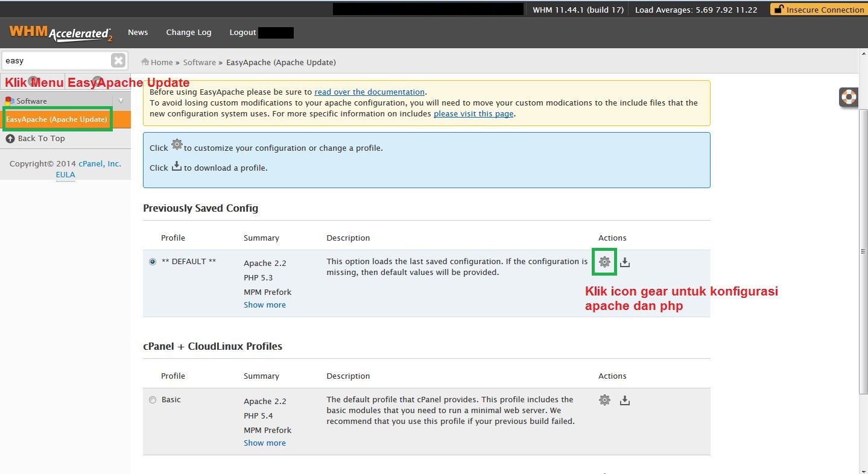This screenshot has width=868, height=474.
Task: Expand Show more under DEFAULT profile
Action: click(x=265, y=305)
